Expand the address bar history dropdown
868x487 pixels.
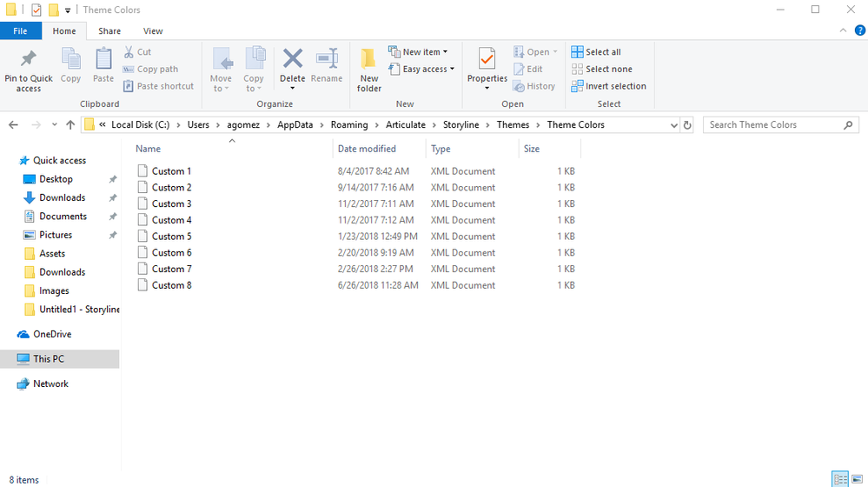tap(674, 125)
